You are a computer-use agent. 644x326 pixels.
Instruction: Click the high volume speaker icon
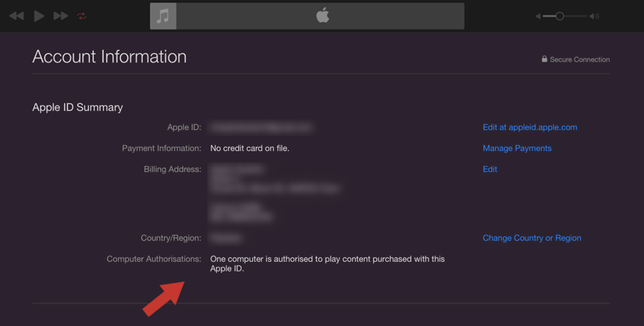594,16
